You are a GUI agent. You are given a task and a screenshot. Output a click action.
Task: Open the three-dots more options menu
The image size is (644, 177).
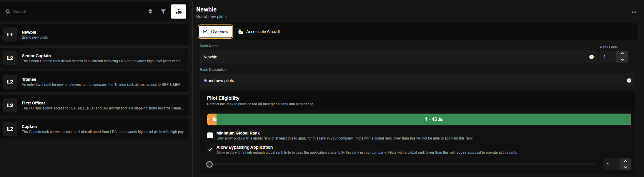coord(634,12)
